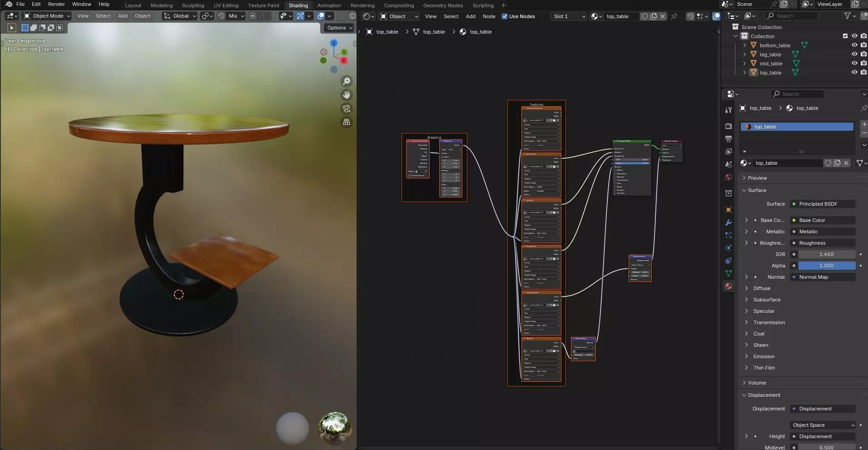The height and width of the screenshot is (450, 868).
Task: Switch to the Modeling workspace tab
Action: click(x=162, y=5)
